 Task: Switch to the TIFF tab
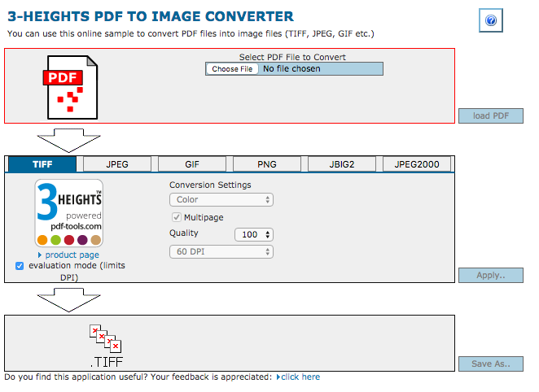42,164
